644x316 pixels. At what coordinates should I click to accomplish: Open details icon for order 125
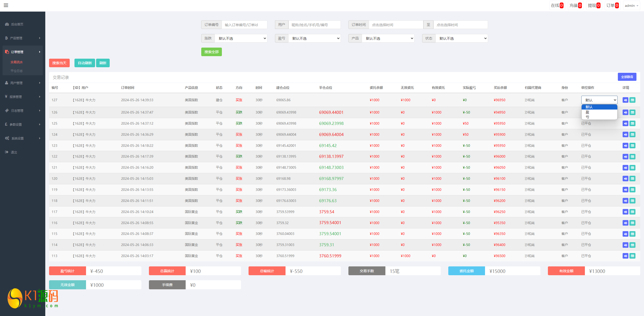tap(632, 124)
